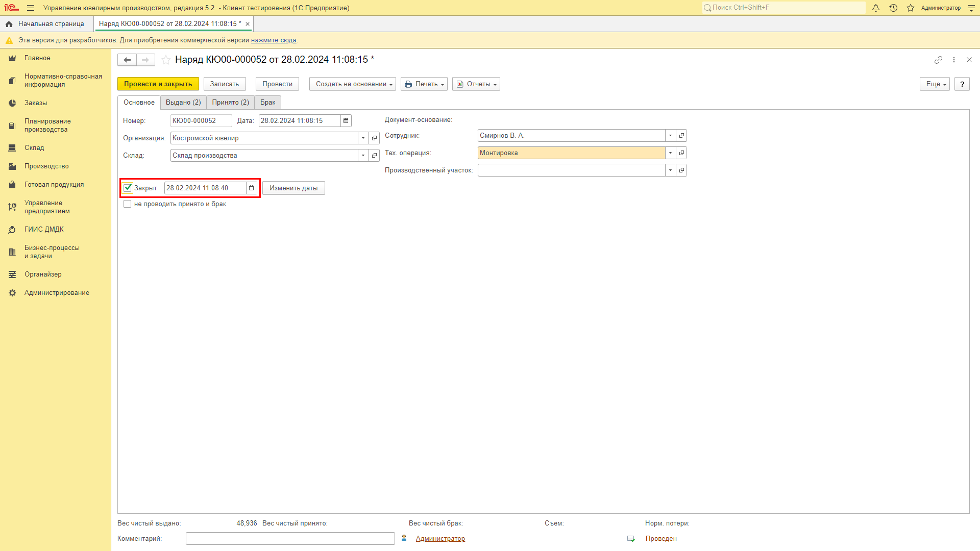Viewport: 980px width, 551px height.
Task: Switch to the Основное tab
Action: [139, 103]
